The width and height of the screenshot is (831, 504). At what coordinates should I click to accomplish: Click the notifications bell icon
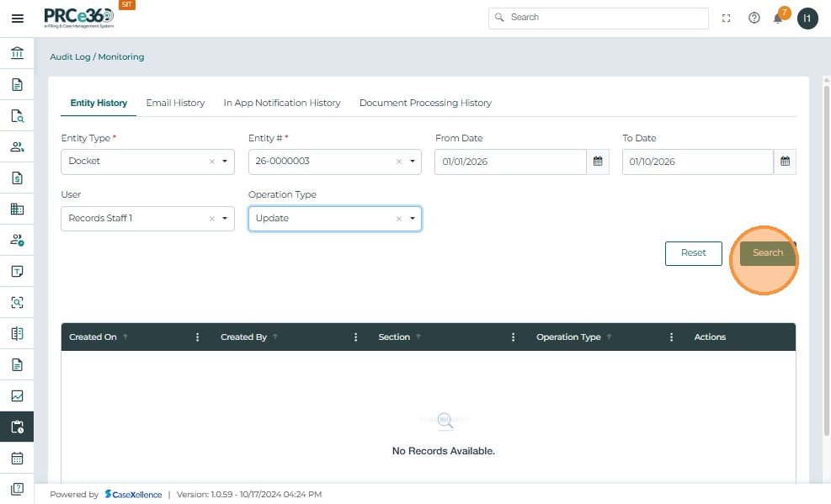778,19
